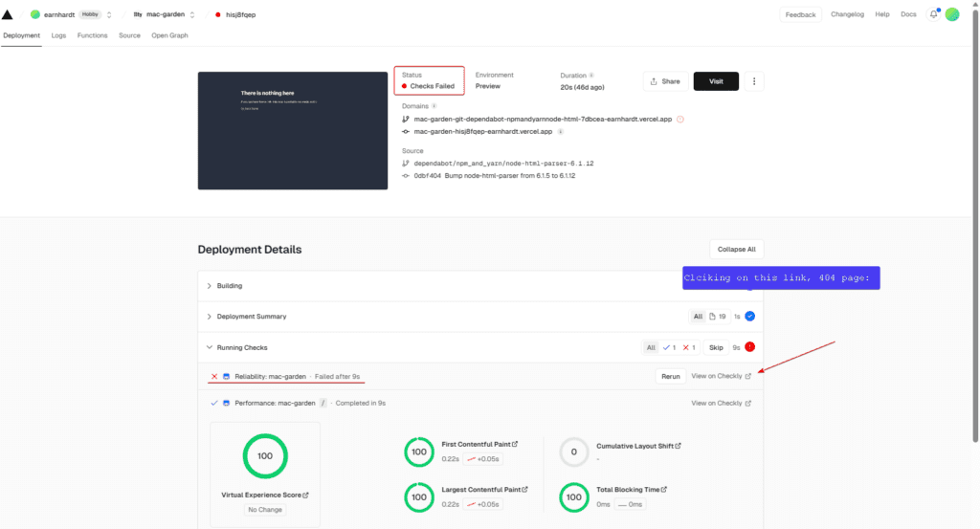Image resolution: width=980 pixels, height=529 pixels.
Task: Click the Virtual Experience Score gauge
Action: (265, 456)
